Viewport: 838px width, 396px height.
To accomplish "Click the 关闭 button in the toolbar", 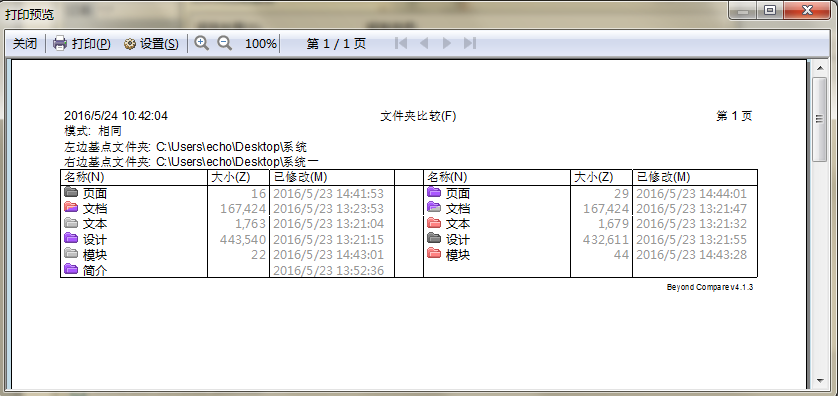I will click(25, 44).
